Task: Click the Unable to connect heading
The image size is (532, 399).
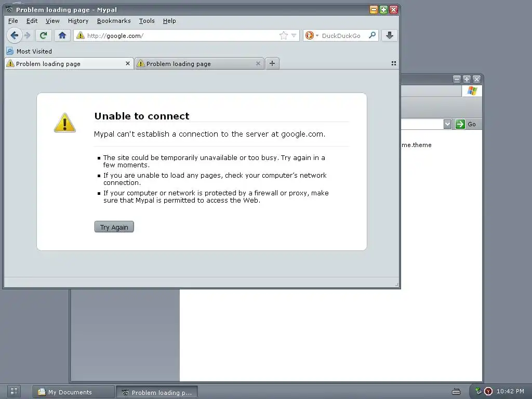Action: coord(142,116)
